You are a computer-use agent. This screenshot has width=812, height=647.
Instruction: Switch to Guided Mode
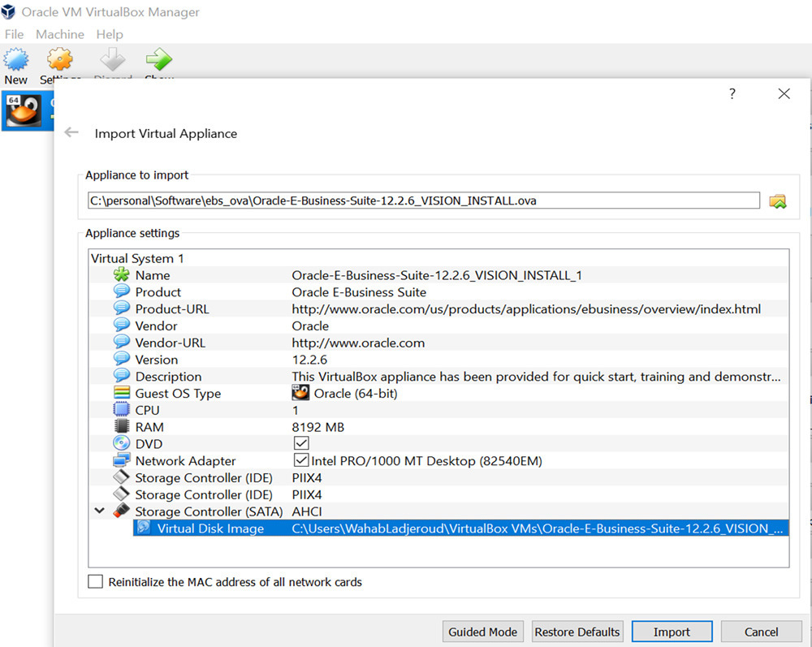(x=482, y=632)
